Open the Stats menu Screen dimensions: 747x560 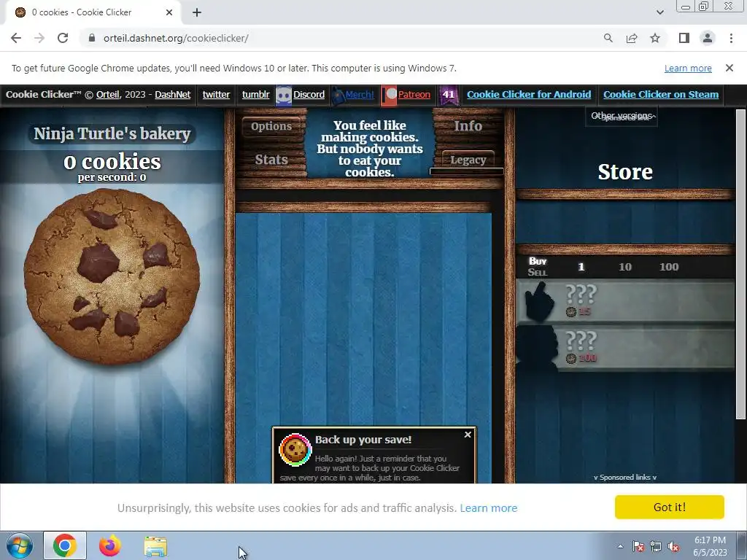(x=271, y=160)
